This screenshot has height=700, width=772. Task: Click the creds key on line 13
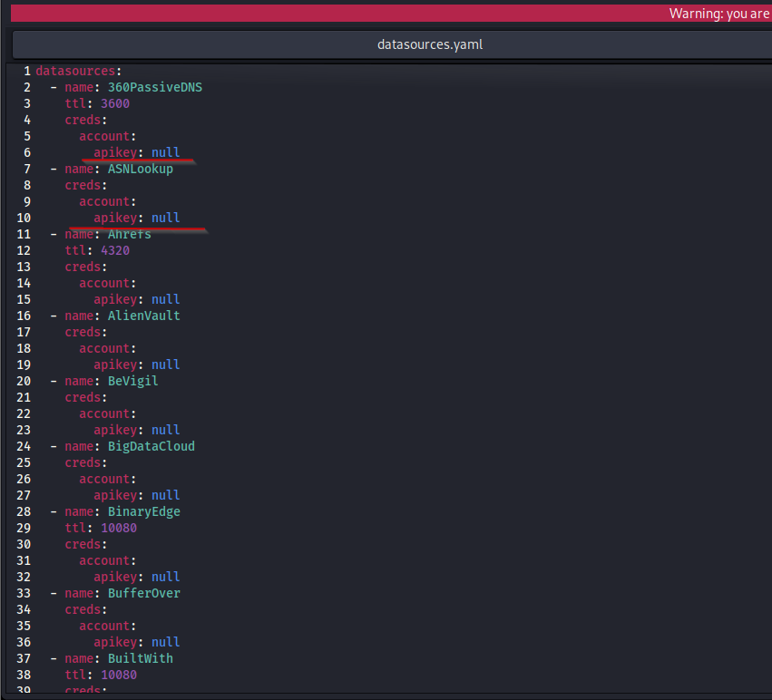(83, 267)
